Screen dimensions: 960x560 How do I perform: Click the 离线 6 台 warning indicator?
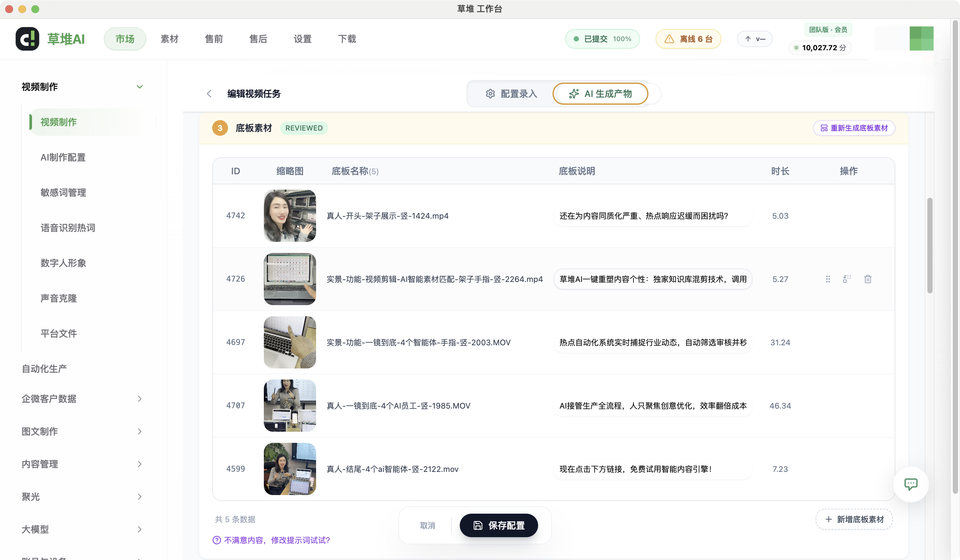coord(688,39)
